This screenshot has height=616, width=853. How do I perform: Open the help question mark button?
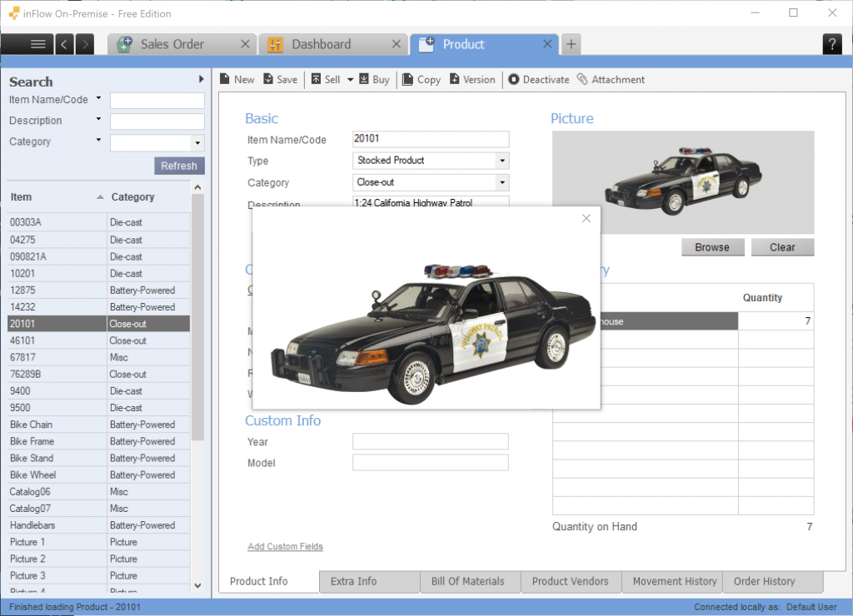(832, 44)
